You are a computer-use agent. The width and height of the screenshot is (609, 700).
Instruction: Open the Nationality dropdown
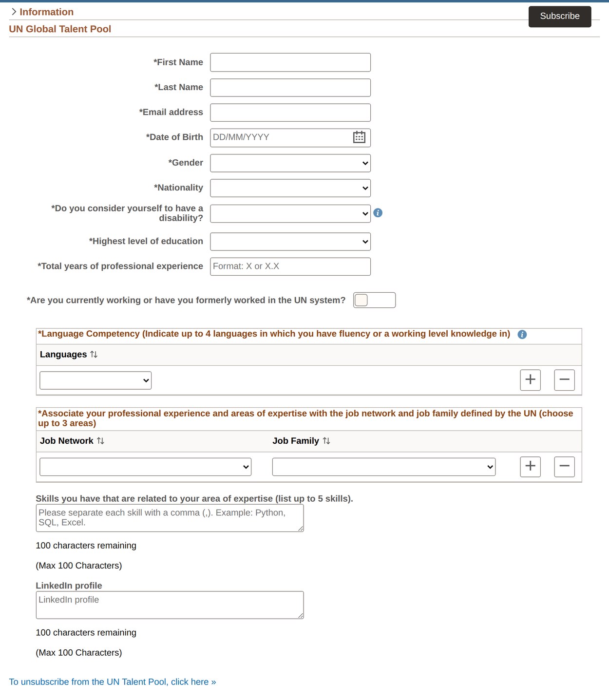coord(290,188)
